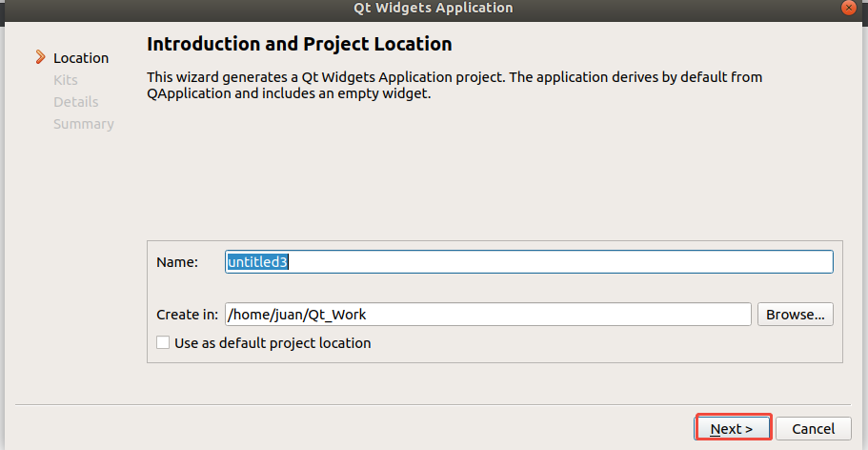Click the Introduction and Project Location heading
The height and width of the screenshot is (450, 868).
coord(299,44)
